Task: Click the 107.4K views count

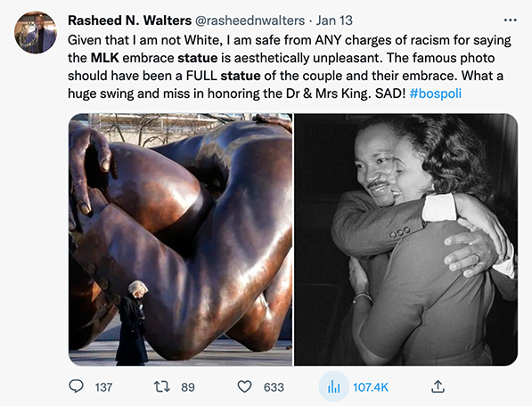Action: (371, 387)
